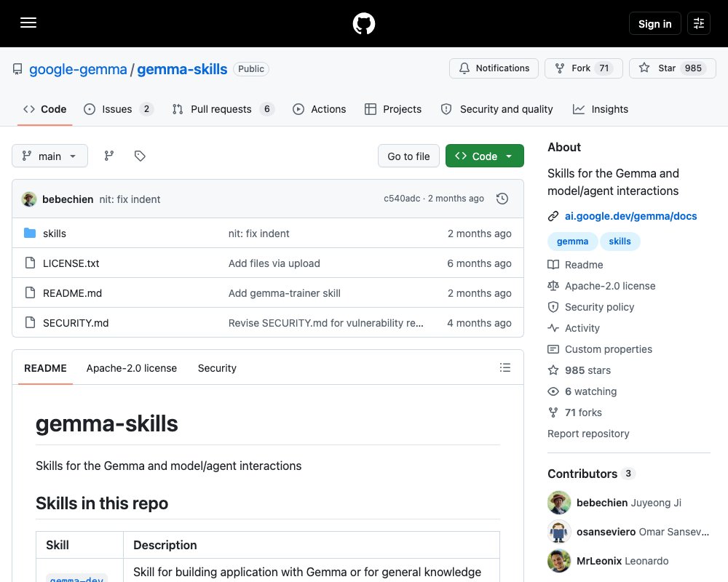
Task: Click the folder icon of skills row
Action: click(x=30, y=233)
